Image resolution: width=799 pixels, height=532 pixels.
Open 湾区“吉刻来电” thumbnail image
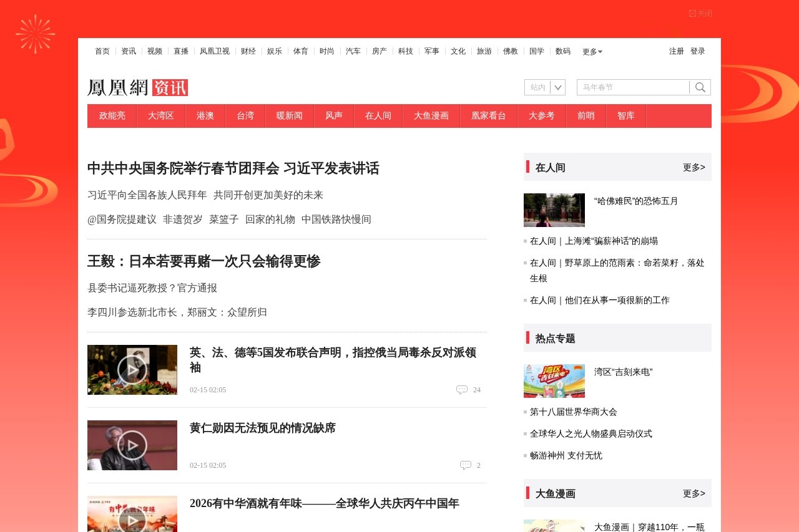point(554,381)
